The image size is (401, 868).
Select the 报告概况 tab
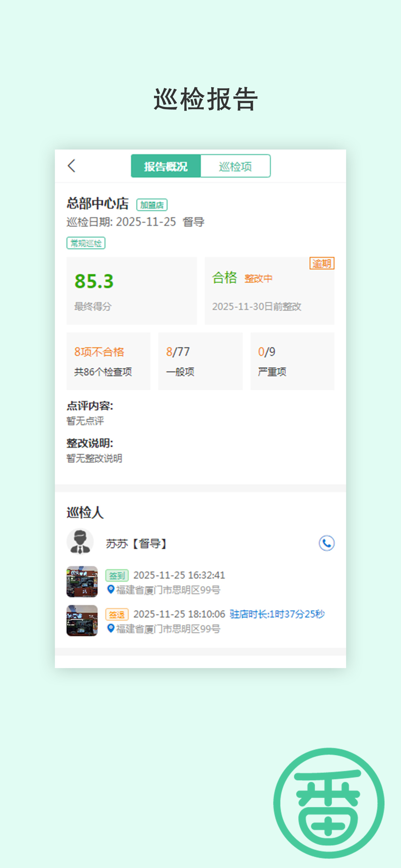166,166
